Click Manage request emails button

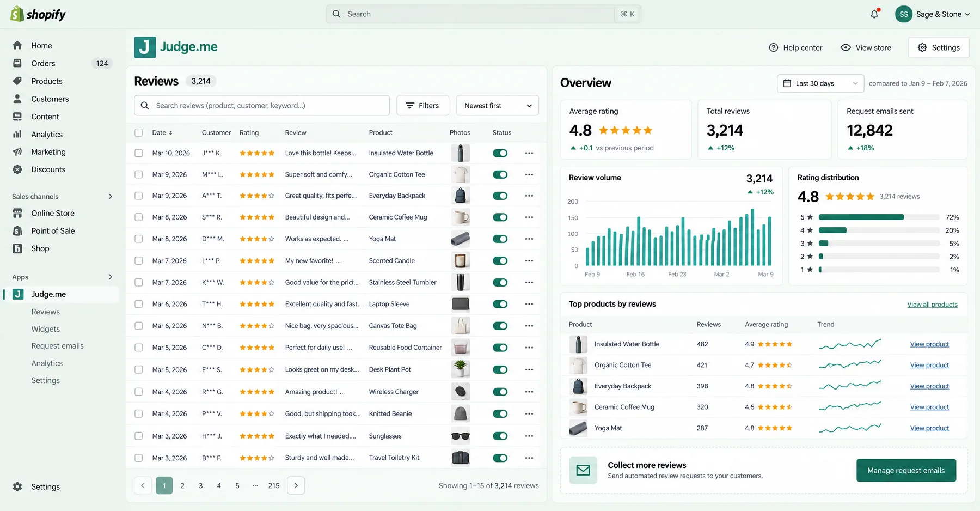[906, 471]
